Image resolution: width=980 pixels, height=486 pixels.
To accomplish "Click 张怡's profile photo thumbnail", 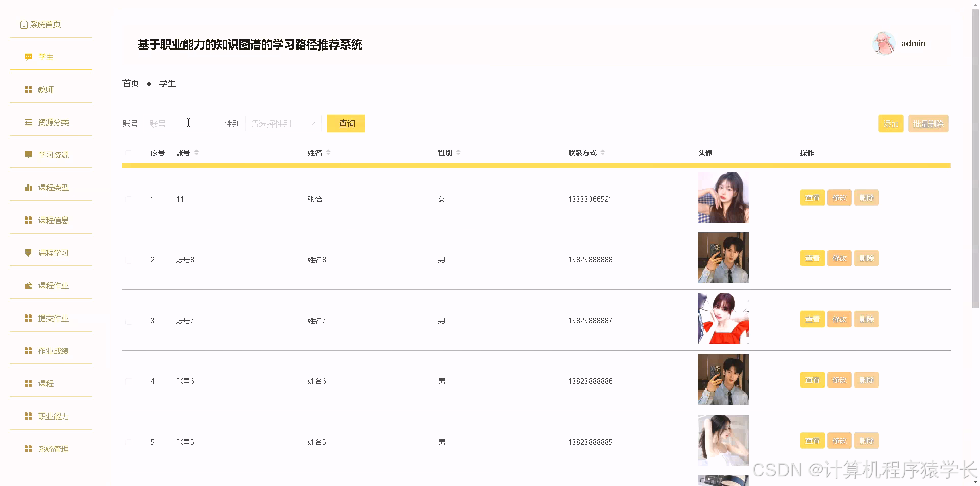I will [x=723, y=197].
